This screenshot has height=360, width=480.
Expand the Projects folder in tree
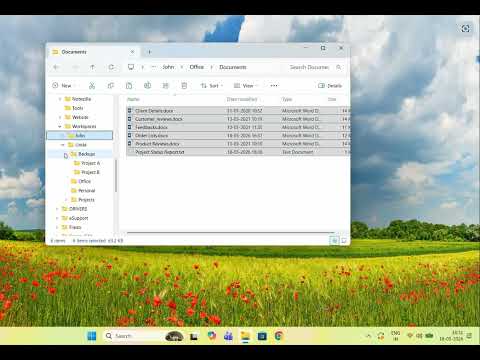(66, 200)
